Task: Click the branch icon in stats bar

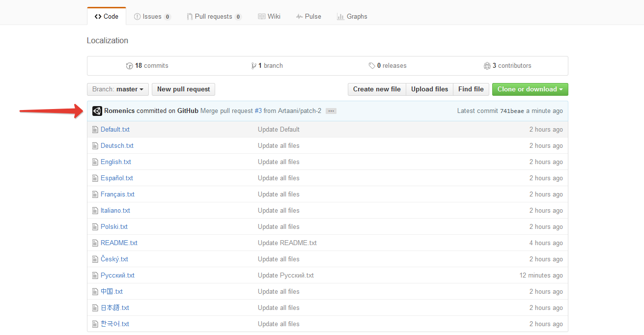Action: pos(253,66)
